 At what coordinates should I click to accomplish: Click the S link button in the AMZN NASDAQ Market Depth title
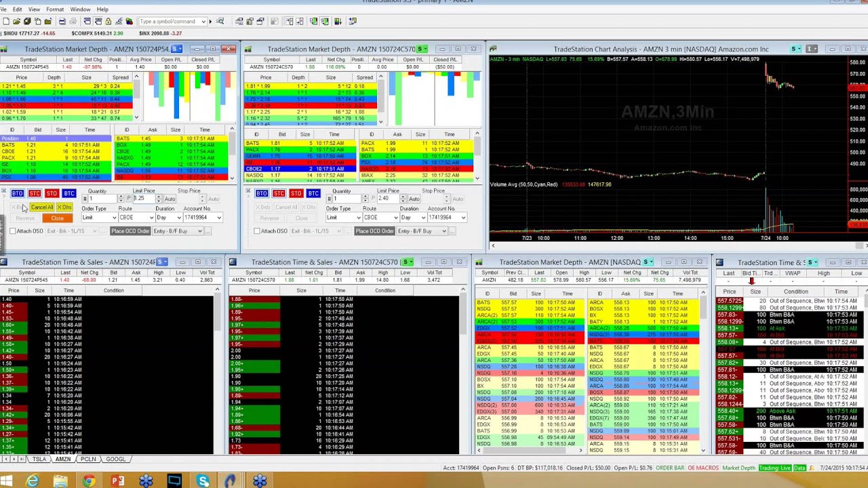pos(648,262)
